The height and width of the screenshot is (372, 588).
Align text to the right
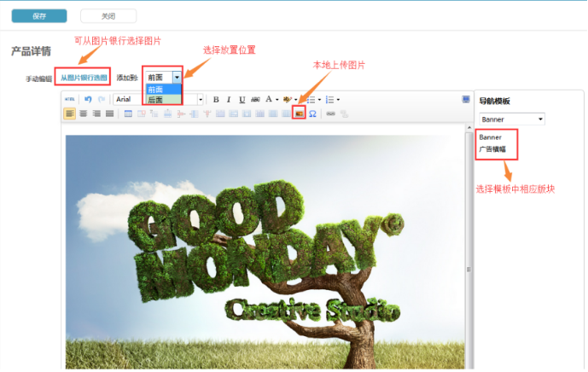tap(96, 113)
